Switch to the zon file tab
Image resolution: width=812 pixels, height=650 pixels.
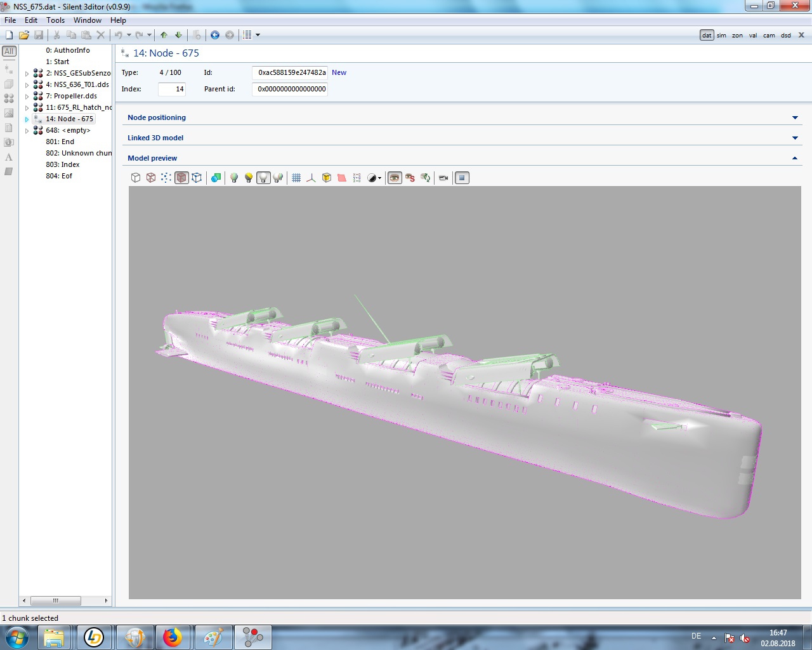pos(737,36)
